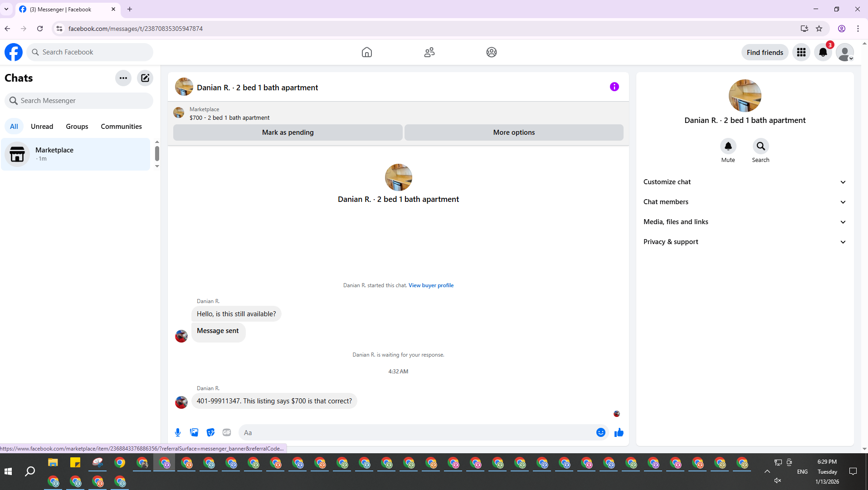
Task: Open a new browser tab
Action: (x=130, y=9)
